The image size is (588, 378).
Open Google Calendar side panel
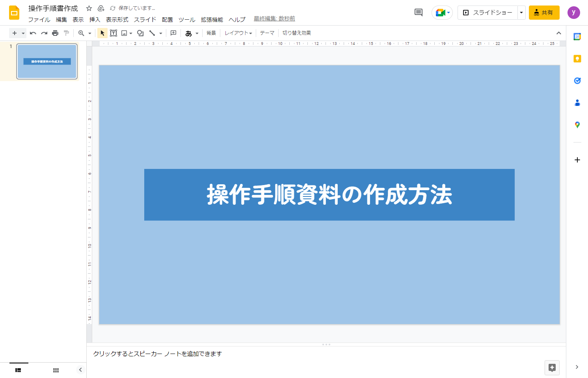[577, 37]
